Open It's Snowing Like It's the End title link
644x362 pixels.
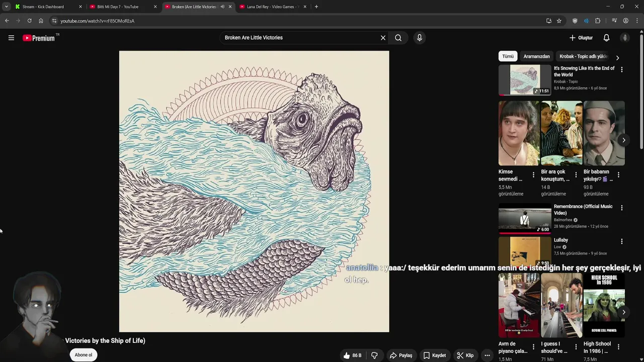pos(584,71)
